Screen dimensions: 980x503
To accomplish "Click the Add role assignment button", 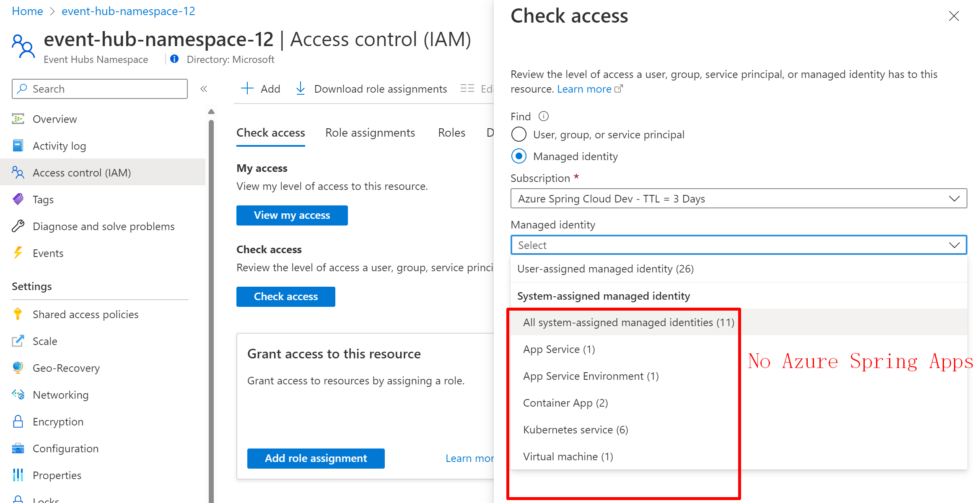I will (x=316, y=459).
